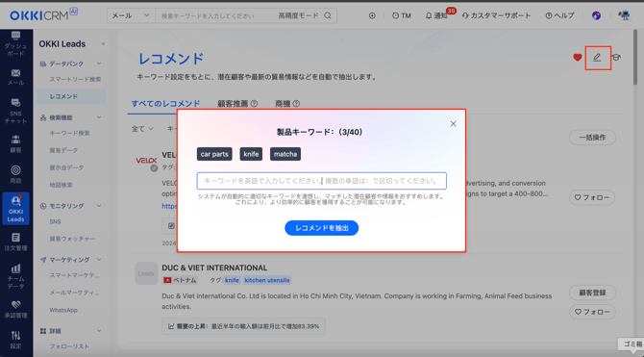Screen dimensions: 644x357
Task: Close the product keyword dialog
Action: (453, 124)
